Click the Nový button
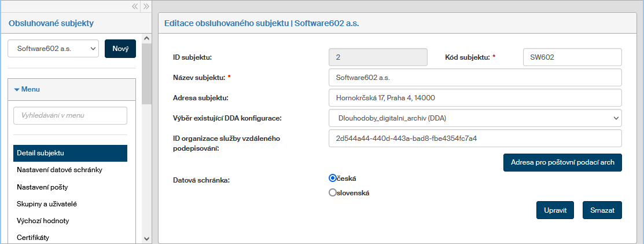644x244 pixels. click(120, 49)
